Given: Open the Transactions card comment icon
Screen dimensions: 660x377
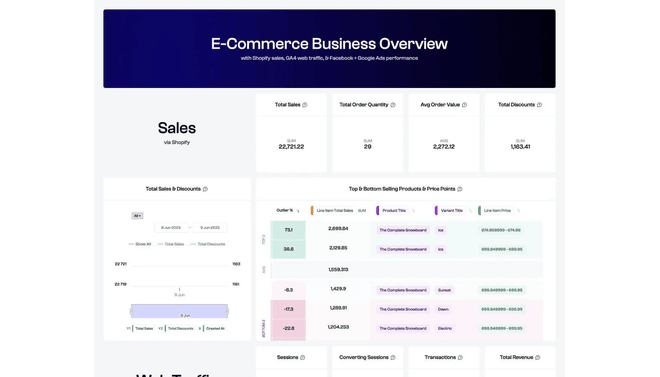Looking at the screenshot, I should (x=460, y=357).
